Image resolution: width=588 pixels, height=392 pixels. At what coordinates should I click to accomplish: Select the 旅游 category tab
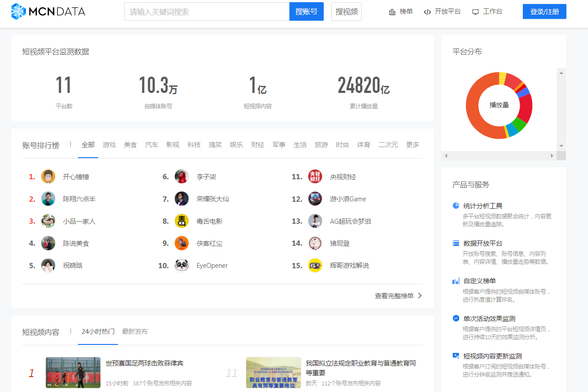click(321, 145)
